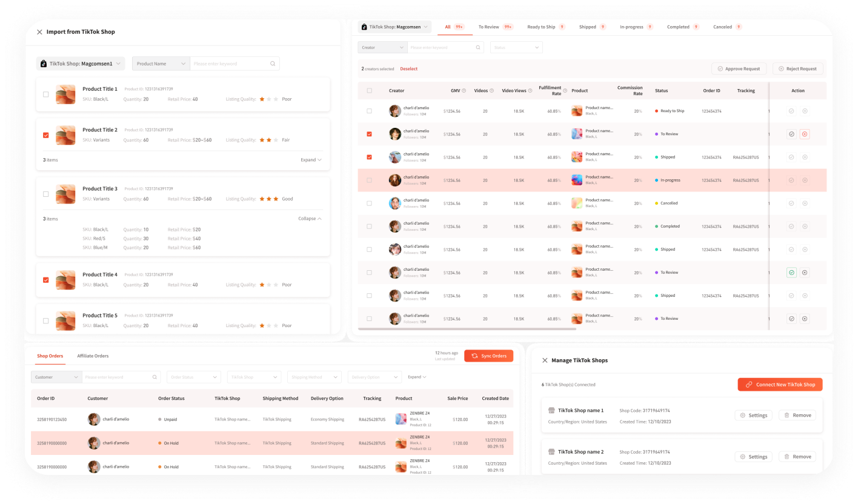Click the GMV column help icon
This screenshot has width=858, height=504.
[464, 91]
